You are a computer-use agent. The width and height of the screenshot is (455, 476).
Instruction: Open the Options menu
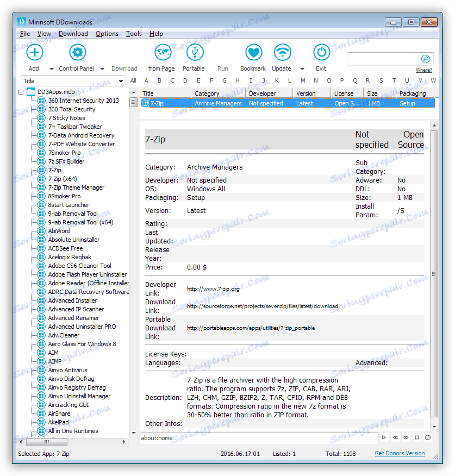(107, 34)
